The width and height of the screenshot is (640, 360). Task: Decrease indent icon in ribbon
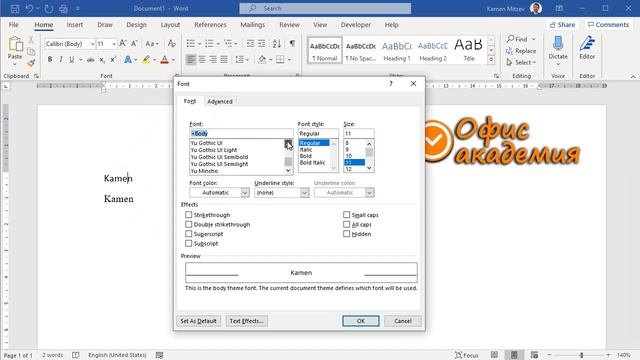tap(250, 43)
